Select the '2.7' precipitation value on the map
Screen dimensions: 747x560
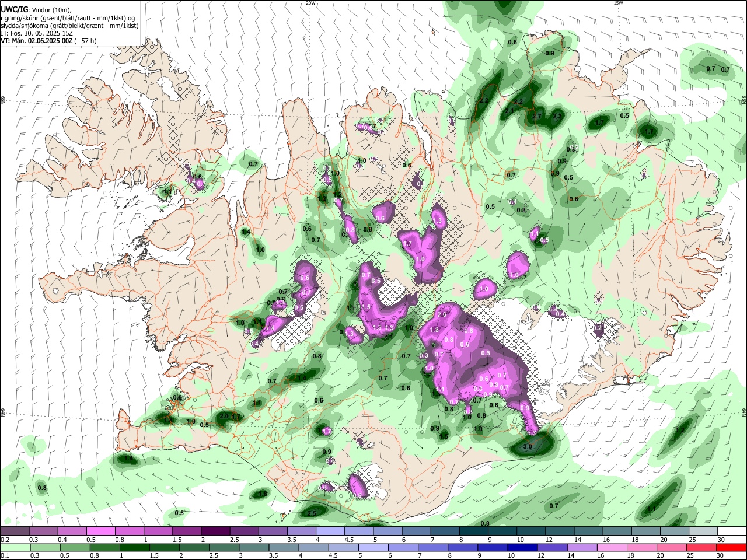coord(537,116)
